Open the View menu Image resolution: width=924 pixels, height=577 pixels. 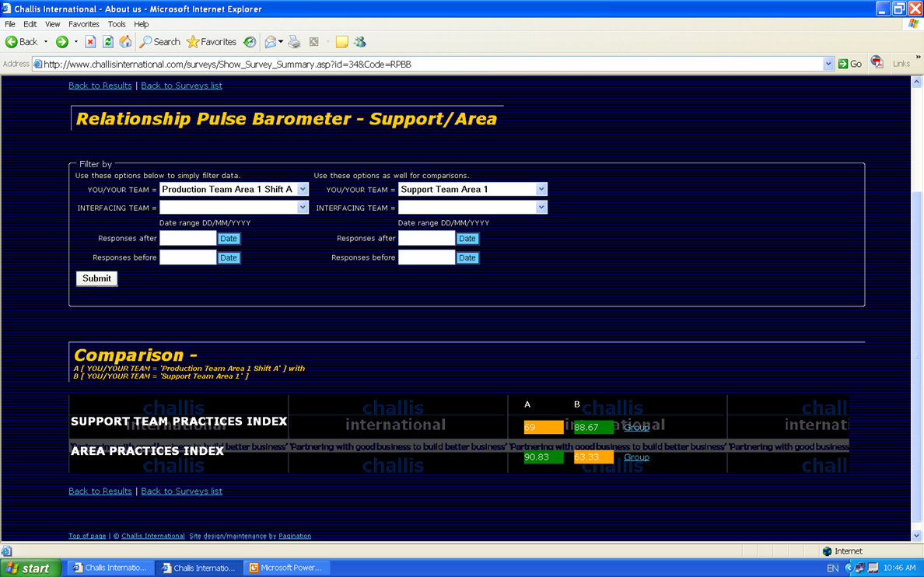coord(52,24)
